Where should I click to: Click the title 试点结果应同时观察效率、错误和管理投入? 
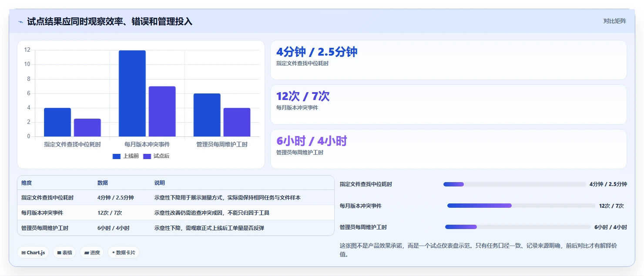(x=110, y=21)
